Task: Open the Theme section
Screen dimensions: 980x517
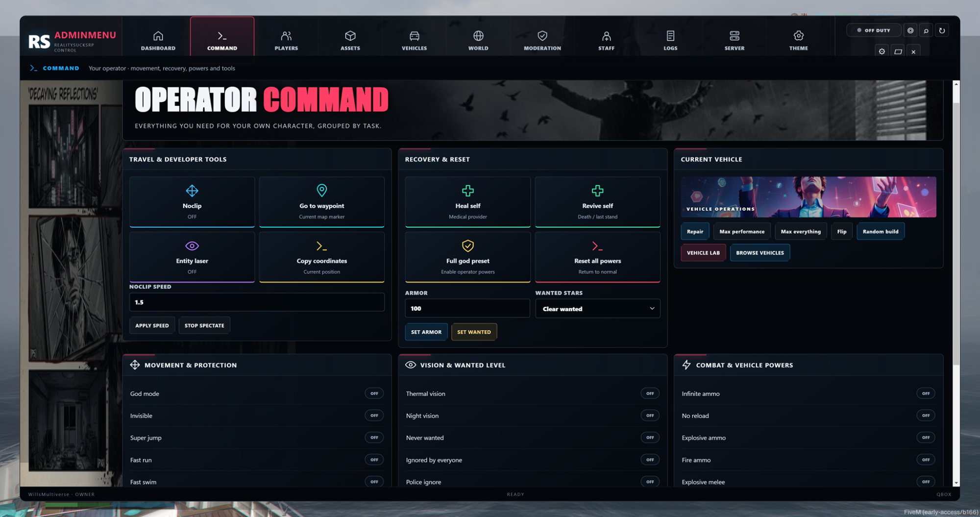Action: [799, 41]
